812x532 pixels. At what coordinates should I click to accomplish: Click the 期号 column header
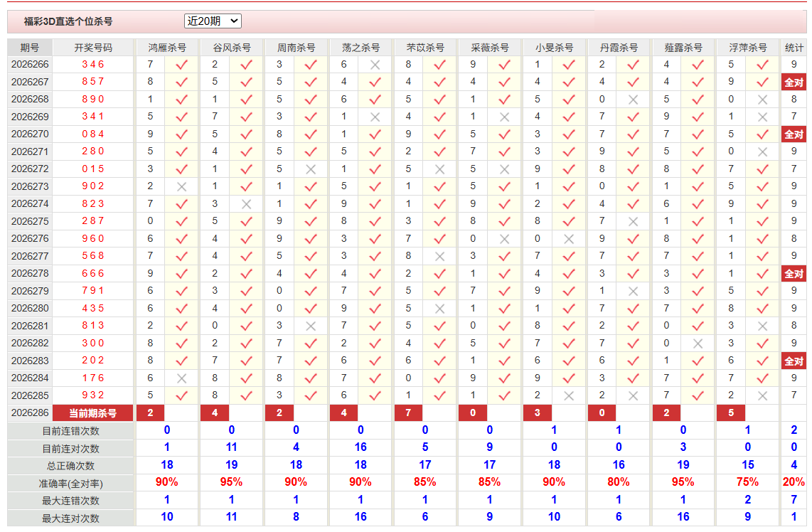click(x=30, y=48)
